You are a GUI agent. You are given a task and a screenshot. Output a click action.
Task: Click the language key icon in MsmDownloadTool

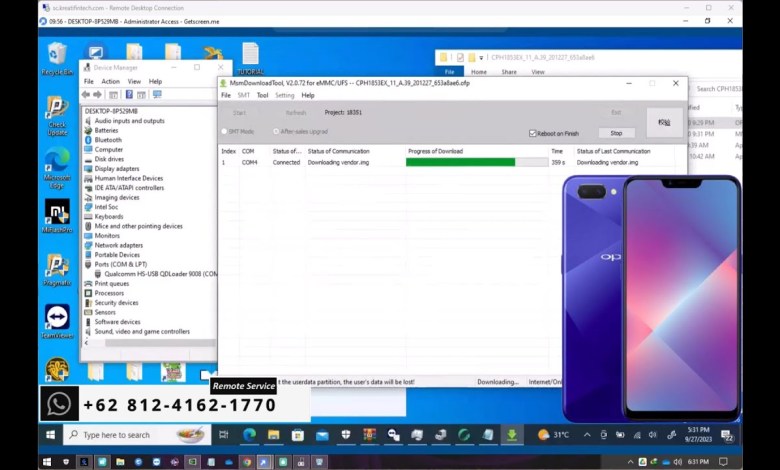pyautogui.click(x=663, y=122)
